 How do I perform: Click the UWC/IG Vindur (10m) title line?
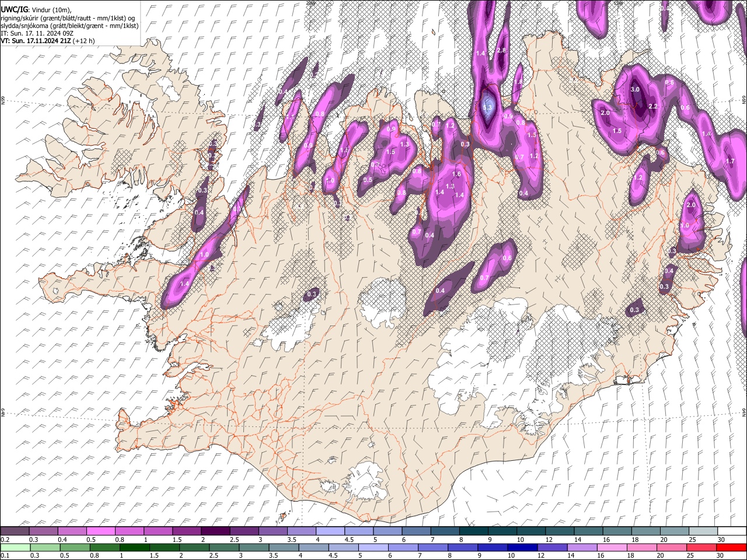[36, 10]
